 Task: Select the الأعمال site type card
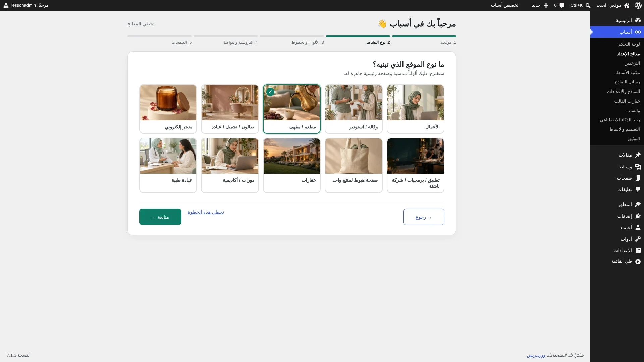(x=416, y=109)
